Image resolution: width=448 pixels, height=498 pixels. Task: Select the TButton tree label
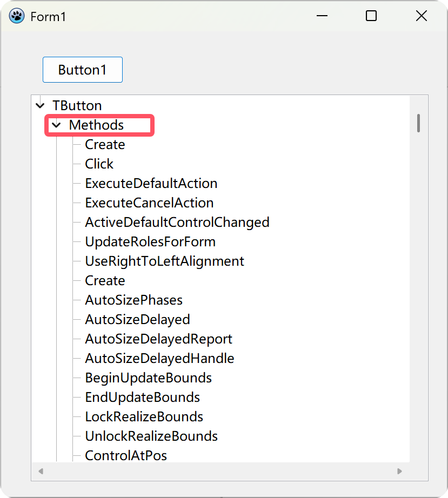[x=77, y=105]
